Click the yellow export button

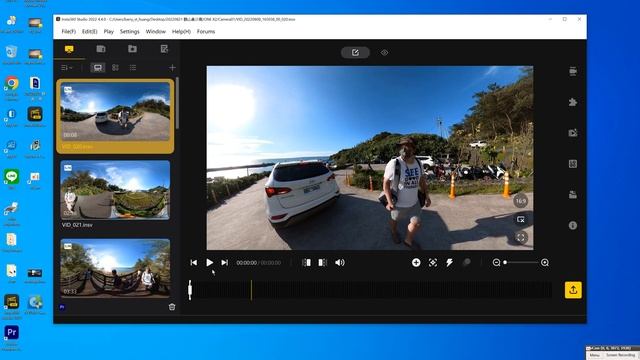[573, 290]
